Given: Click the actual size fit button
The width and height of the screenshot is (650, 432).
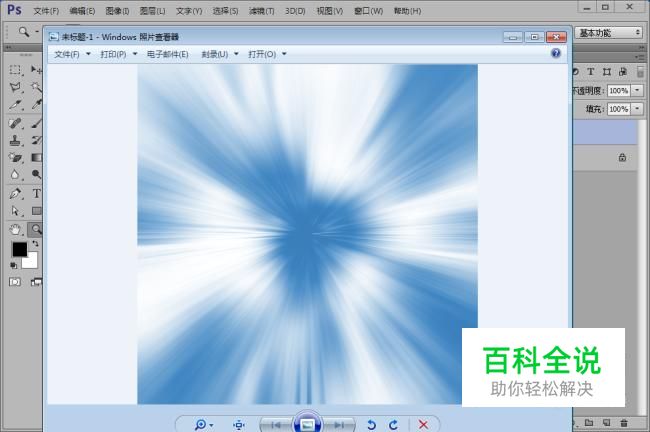Looking at the screenshot, I should 239,425.
